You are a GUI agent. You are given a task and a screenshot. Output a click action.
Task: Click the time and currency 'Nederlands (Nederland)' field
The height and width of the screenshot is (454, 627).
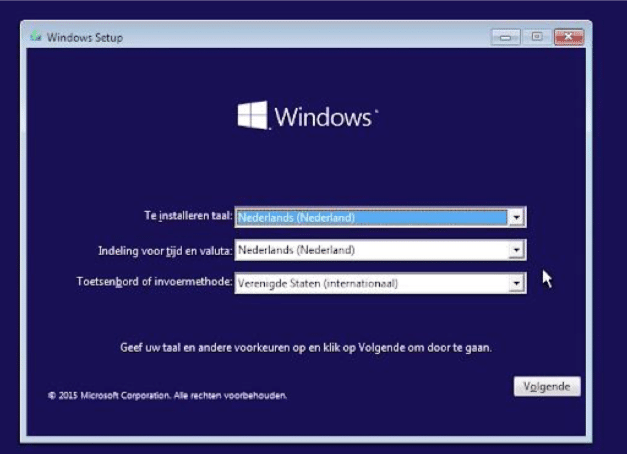(380, 250)
